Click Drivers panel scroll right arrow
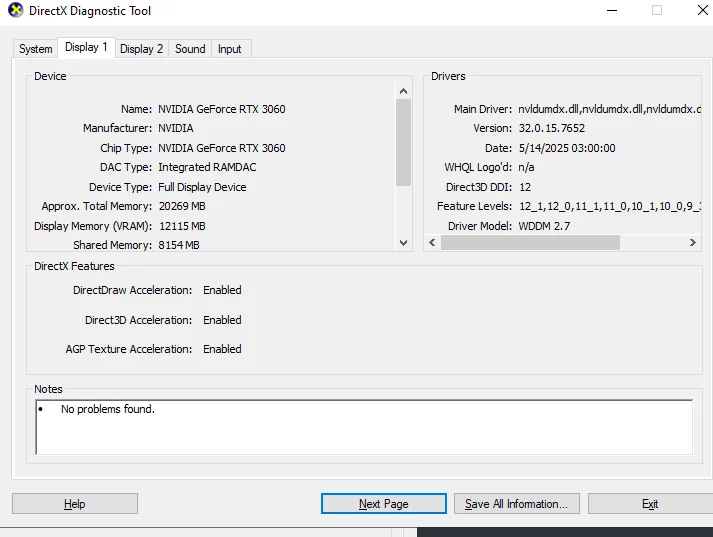Image resolution: width=713 pixels, height=537 pixels. tap(693, 242)
